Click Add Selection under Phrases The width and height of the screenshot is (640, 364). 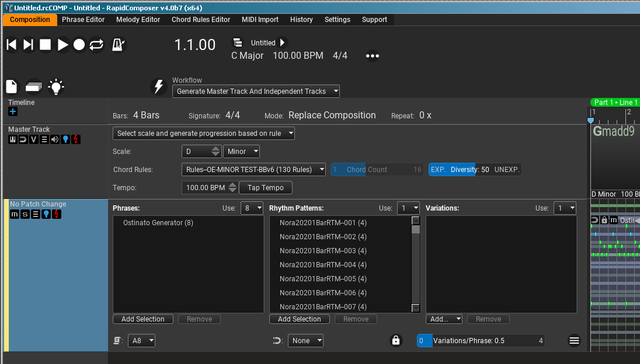click(x=143, y=319)
